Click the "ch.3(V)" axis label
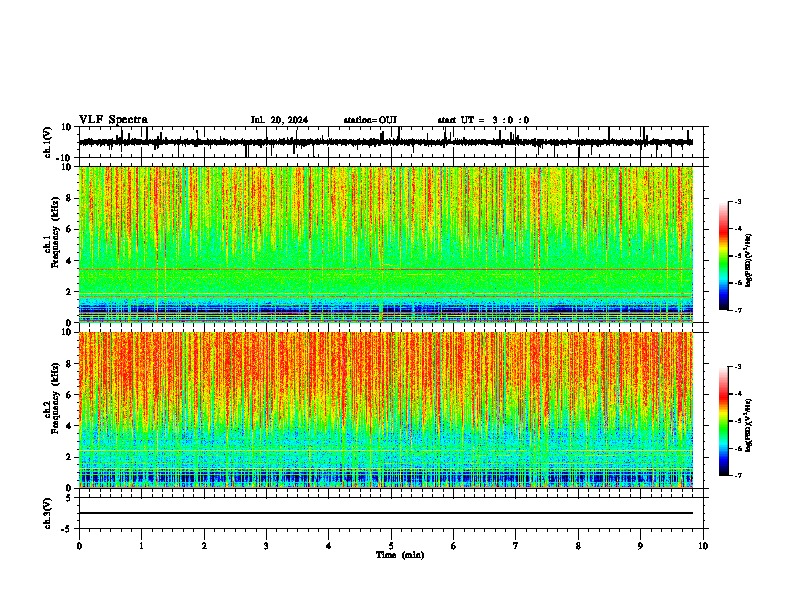792x612 pixels. (x=47, y=513)
